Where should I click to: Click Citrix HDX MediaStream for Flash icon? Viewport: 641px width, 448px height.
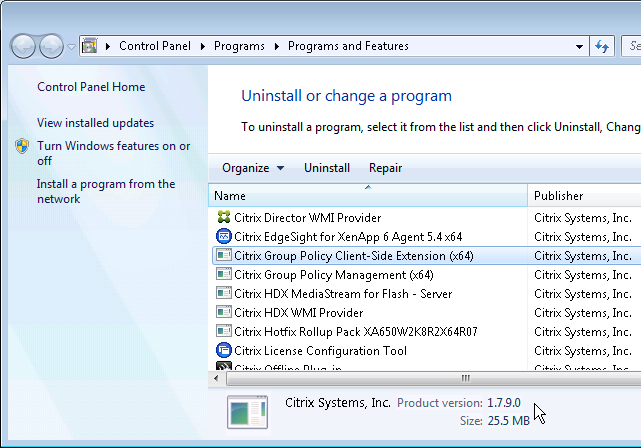224,293
